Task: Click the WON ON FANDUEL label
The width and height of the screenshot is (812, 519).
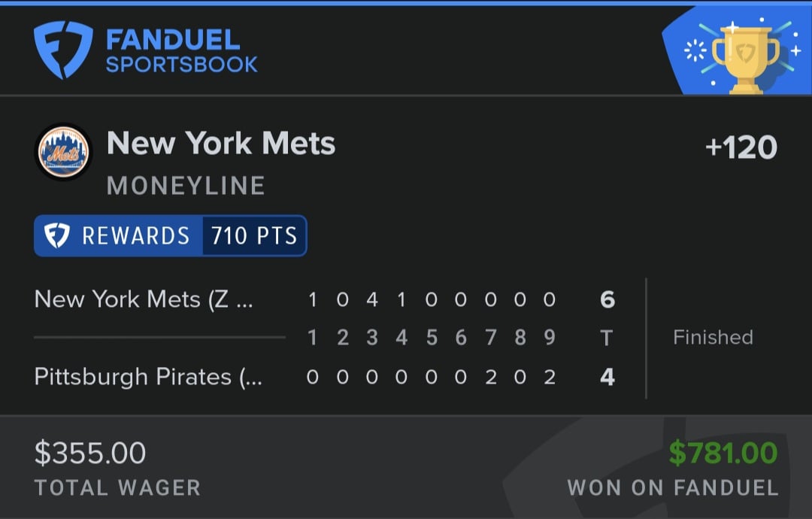Action: (x=673, y=488)
